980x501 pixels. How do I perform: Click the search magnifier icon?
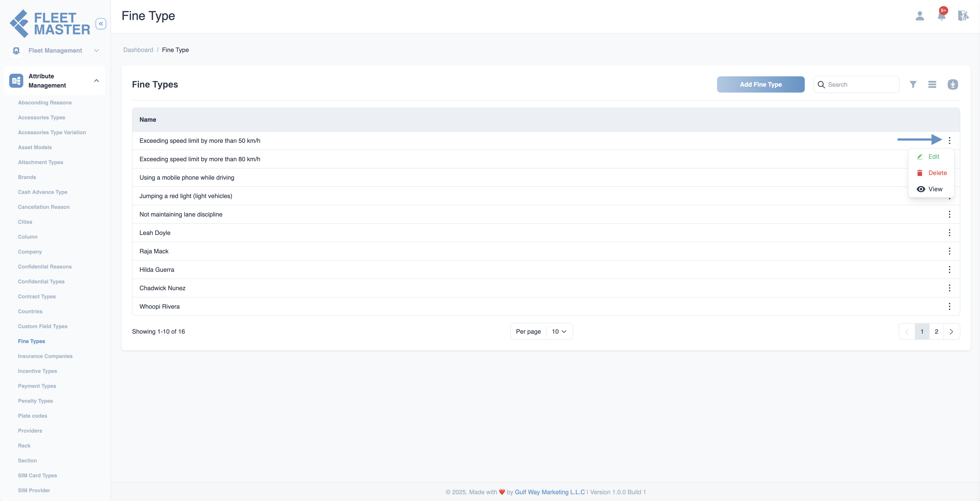pos(821,84)
